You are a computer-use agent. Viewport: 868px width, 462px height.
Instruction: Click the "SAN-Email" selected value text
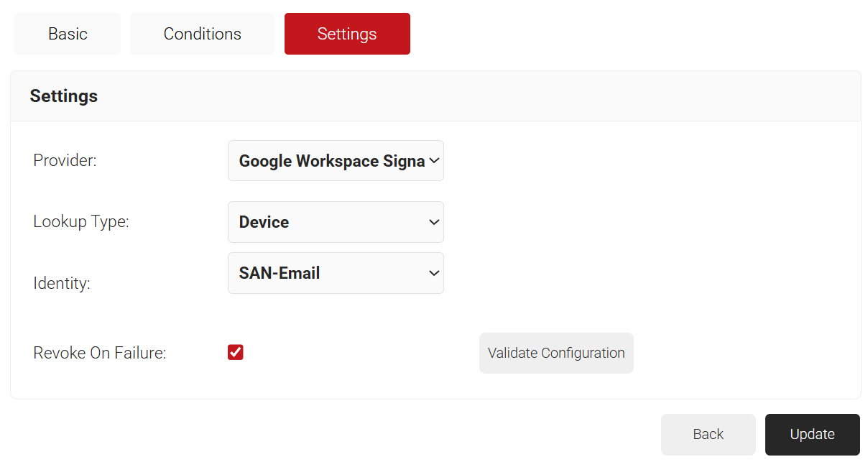coord(280,273)
